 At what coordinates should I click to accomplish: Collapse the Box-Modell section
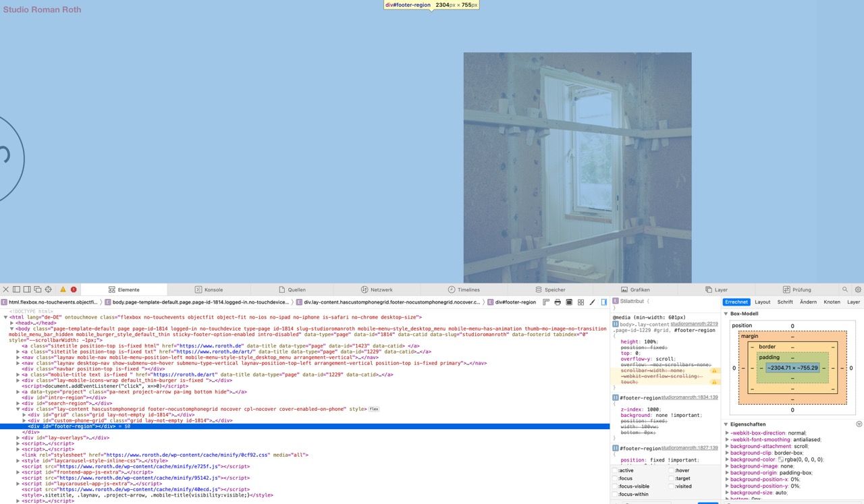(x=726, y=314)
